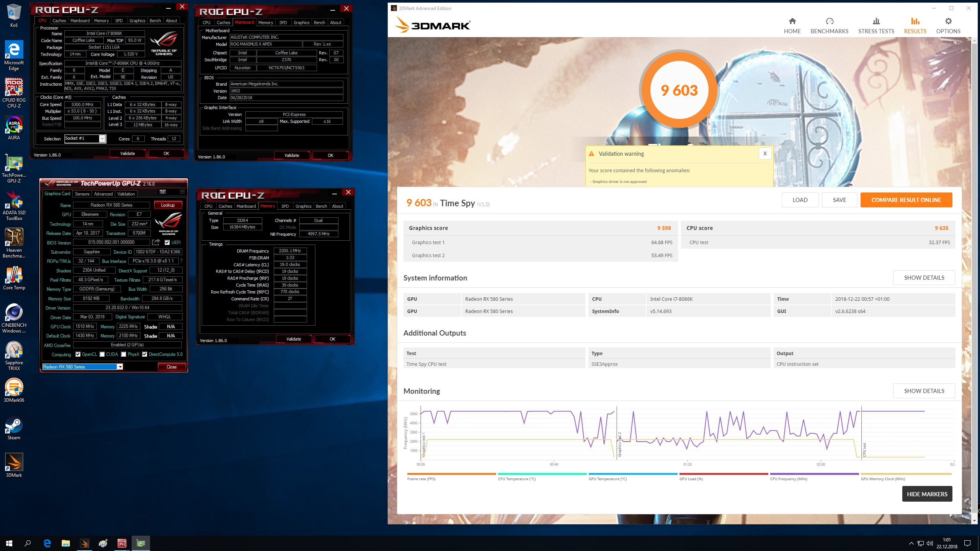Open Radeon RX 580 Series GPU dropdown
This screenshot has height=551, width=980.
coord(120,367)
